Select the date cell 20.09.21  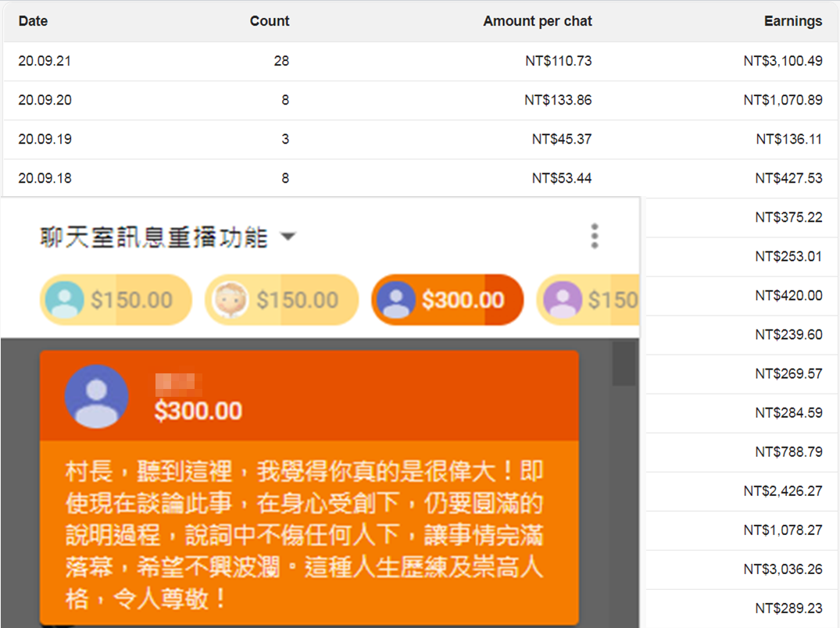tap(45, 60)
